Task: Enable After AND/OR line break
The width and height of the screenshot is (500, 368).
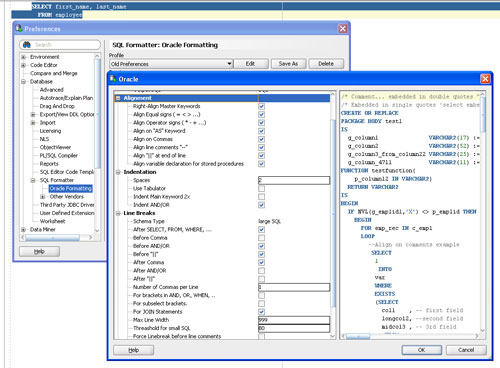Action: click(262, 271)
